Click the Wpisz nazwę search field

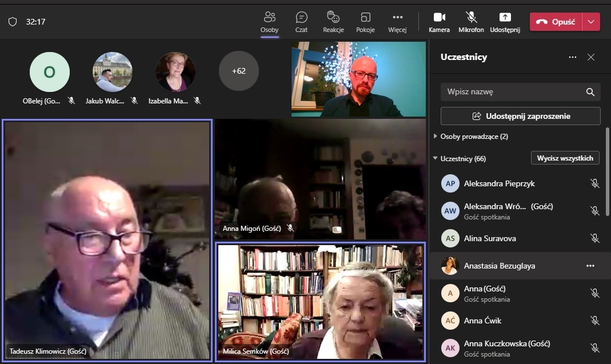521,92
